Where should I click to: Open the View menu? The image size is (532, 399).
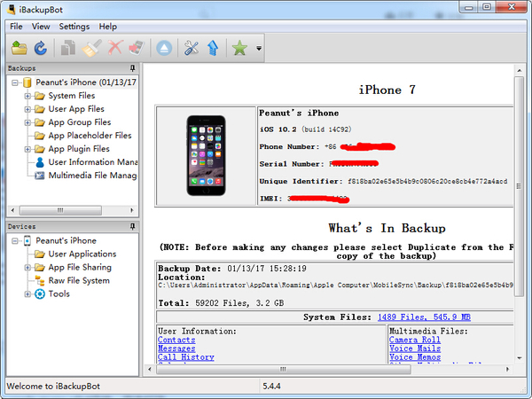(x=41, y=27)
